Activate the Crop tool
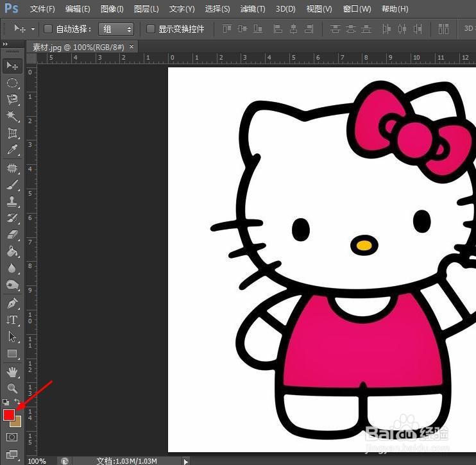The height and width of the screenshot is (465, 476). click(12, 133)
